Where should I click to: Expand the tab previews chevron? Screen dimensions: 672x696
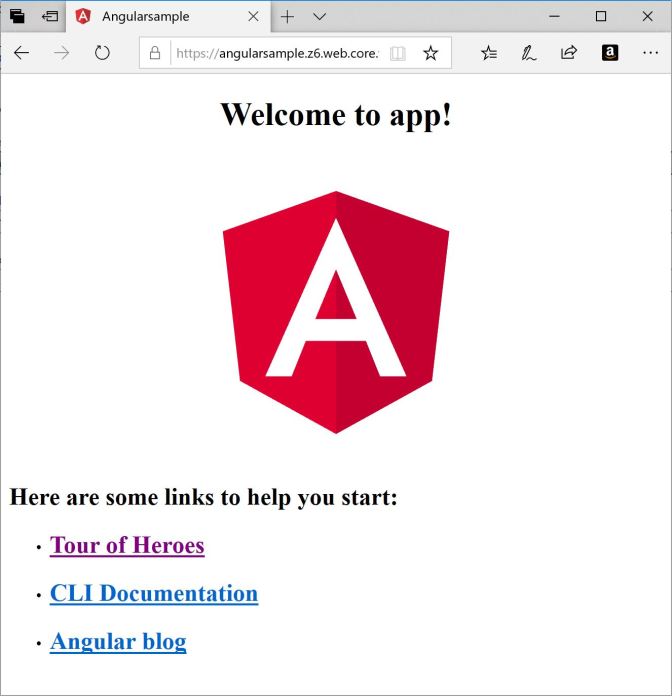[320, 16]
